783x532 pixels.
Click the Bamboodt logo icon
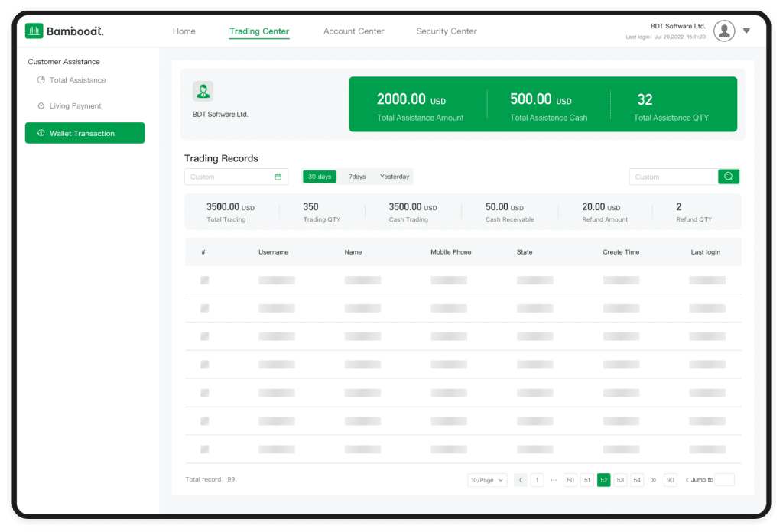tap(34, 31)
